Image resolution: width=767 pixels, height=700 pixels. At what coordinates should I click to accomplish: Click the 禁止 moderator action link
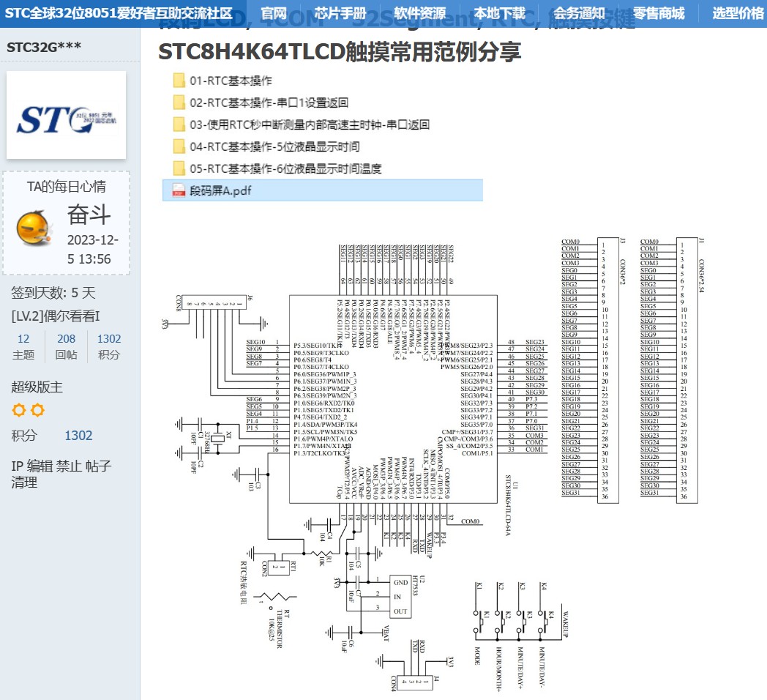[69, 466]
